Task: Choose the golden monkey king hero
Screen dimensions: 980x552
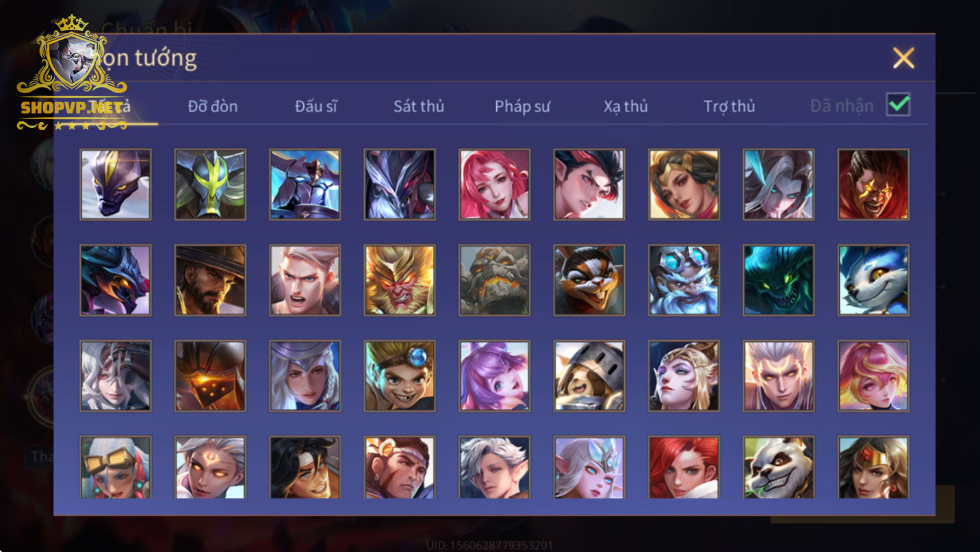Action: tap(400, 280)
